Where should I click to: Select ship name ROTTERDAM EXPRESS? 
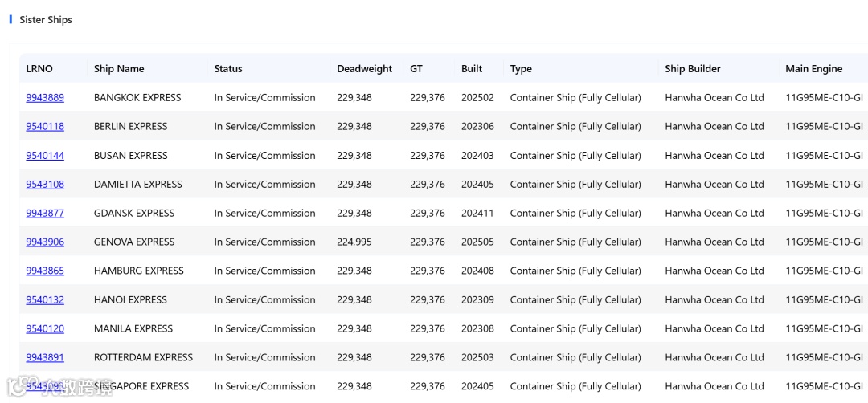pos(143,357)
